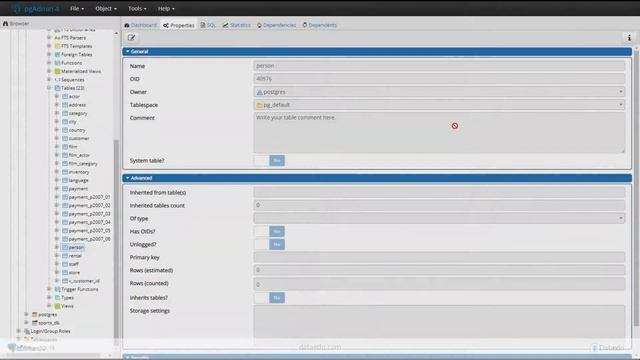The height and width of the screenshot is (360, 640).
Task: Switch to the Dependencies tab
Action: click(x=277, y=25)
